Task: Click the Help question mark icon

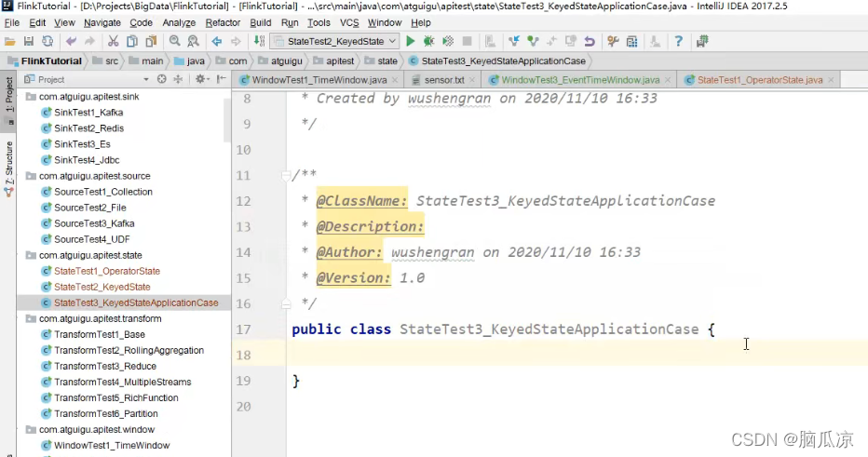Action: 678,42
